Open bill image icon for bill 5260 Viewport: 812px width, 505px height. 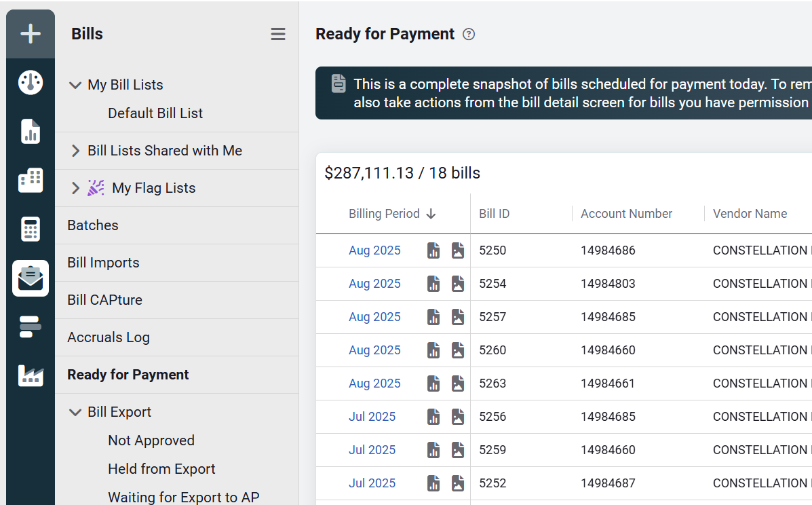tap(458, 350)
